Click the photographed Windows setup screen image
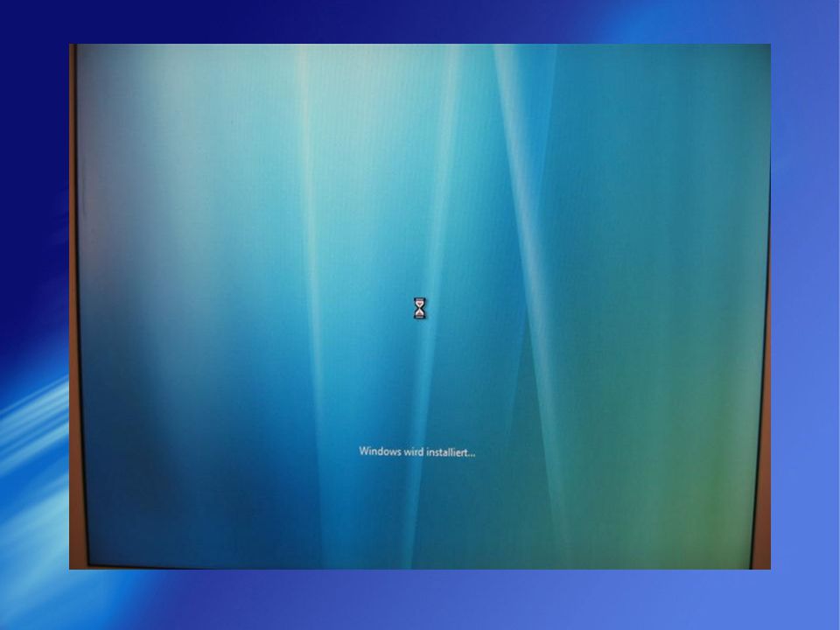This screenshot has height=630, width=840. click(420, 306)
